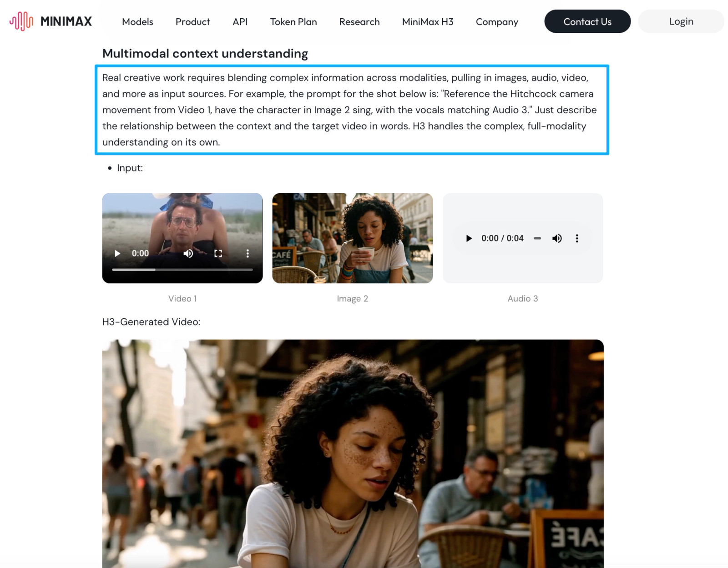Click the 'Audio 3' caption
728x568 pixels.
tap(523, 298)
